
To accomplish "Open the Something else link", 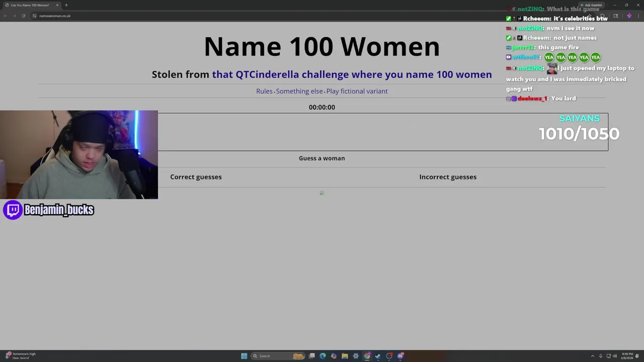I will (x=299, y=91).
